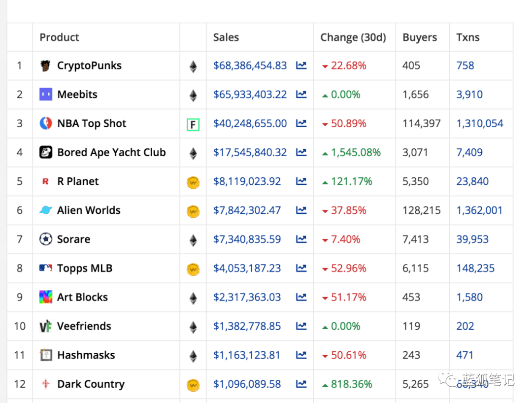Open the sales chart icon for Bored Ape Yacht Club
Viewport: 532px width, 403px height.
pos(301,152)
